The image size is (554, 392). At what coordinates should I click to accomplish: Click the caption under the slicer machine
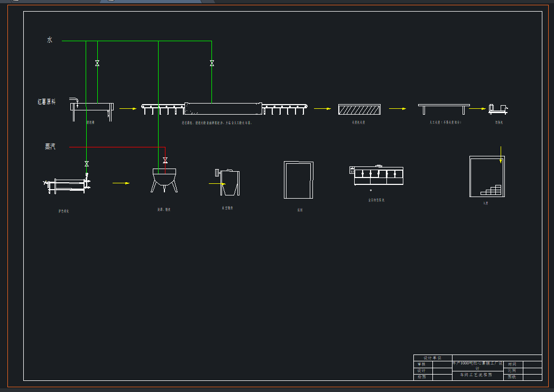pyautogui.click(x=499, y=123)
